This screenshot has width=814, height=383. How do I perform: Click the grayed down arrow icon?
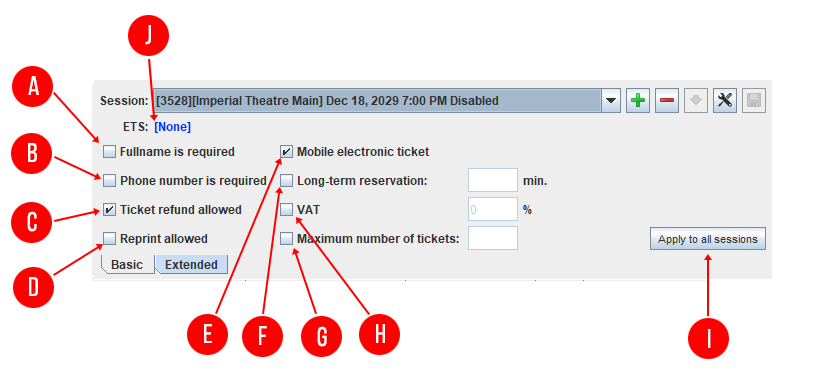[x=696, y=101]
